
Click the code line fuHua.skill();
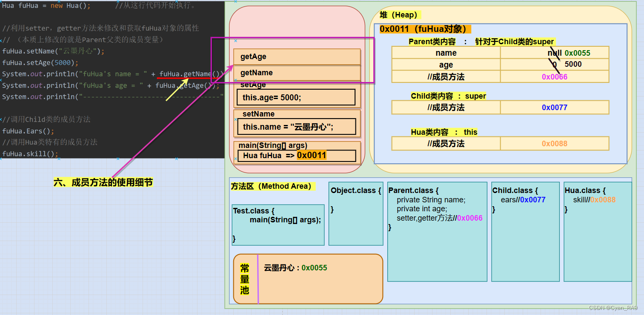30,153
